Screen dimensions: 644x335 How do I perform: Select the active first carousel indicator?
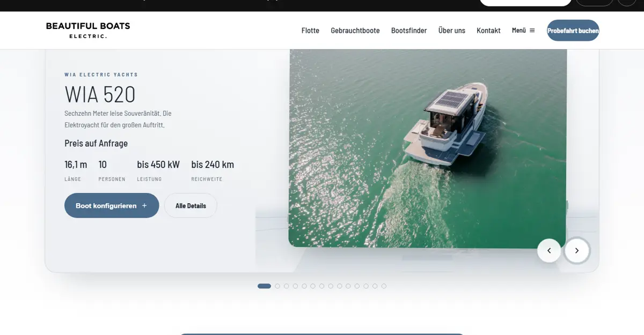pos(264,286)
